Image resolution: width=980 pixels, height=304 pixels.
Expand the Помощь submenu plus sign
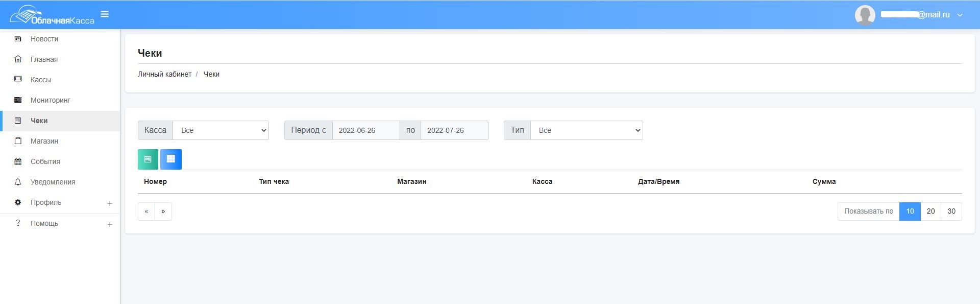click(x=110, y=224)
